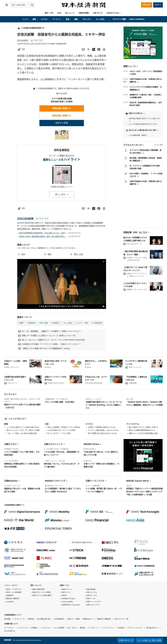Select the #火薬調合用 keyword tag

click(x=97, y=323)
